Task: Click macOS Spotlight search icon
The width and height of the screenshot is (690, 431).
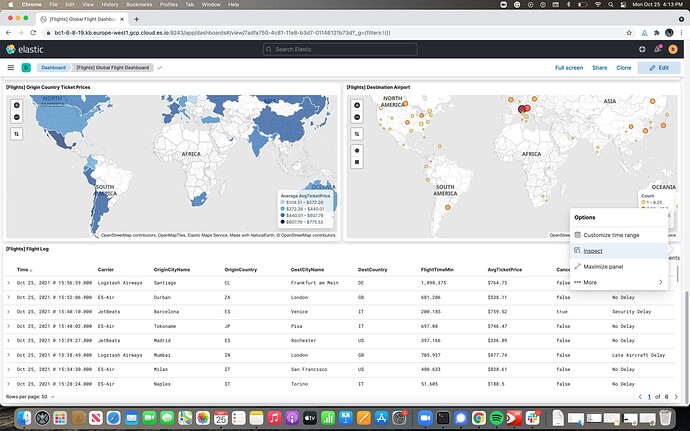Action: 611,4
